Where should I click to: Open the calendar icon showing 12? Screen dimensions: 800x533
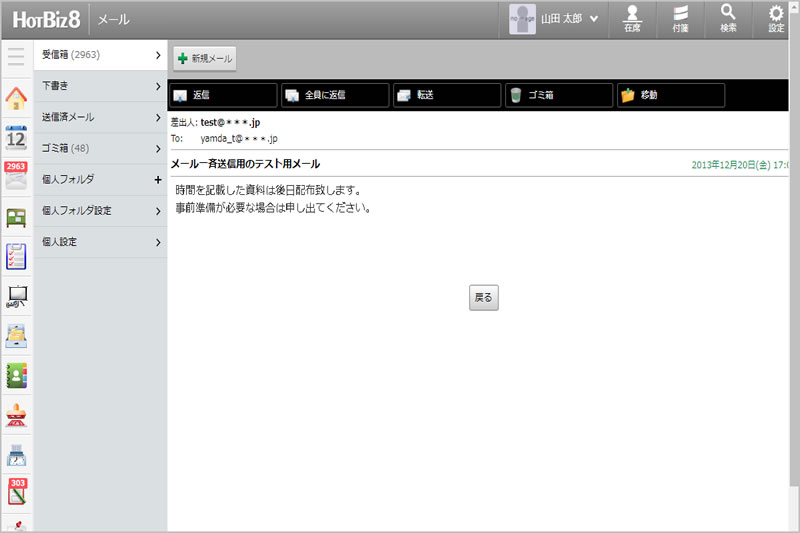16,137
